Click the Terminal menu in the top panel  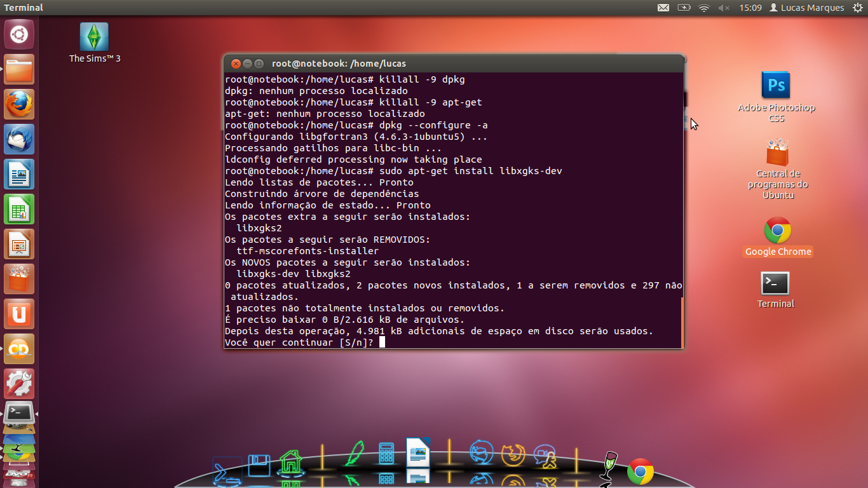click(24, 7)
